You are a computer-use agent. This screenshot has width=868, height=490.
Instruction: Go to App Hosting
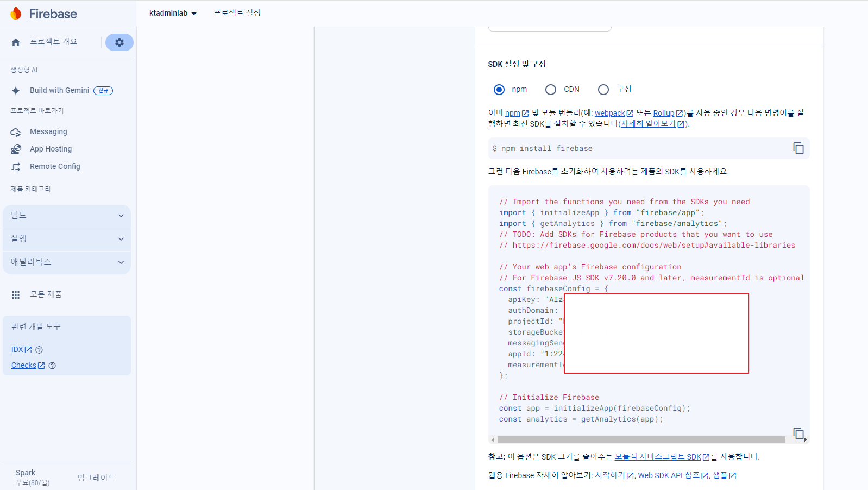point(51,149)
